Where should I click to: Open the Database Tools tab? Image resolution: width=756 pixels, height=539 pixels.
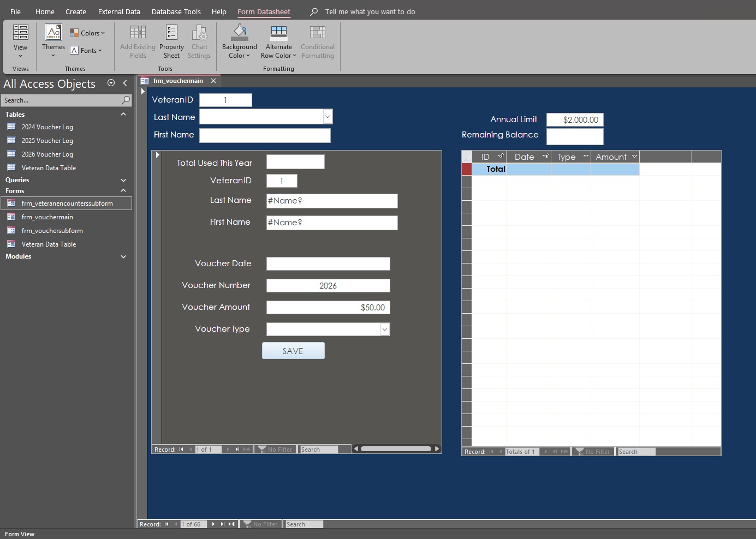[x=176, y=11]
